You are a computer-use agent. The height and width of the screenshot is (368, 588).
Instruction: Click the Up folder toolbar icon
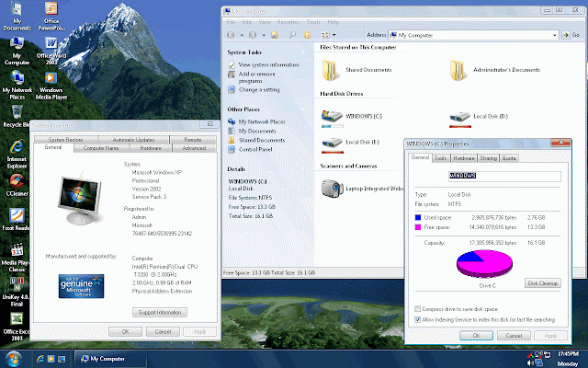(x=275, y=35)
